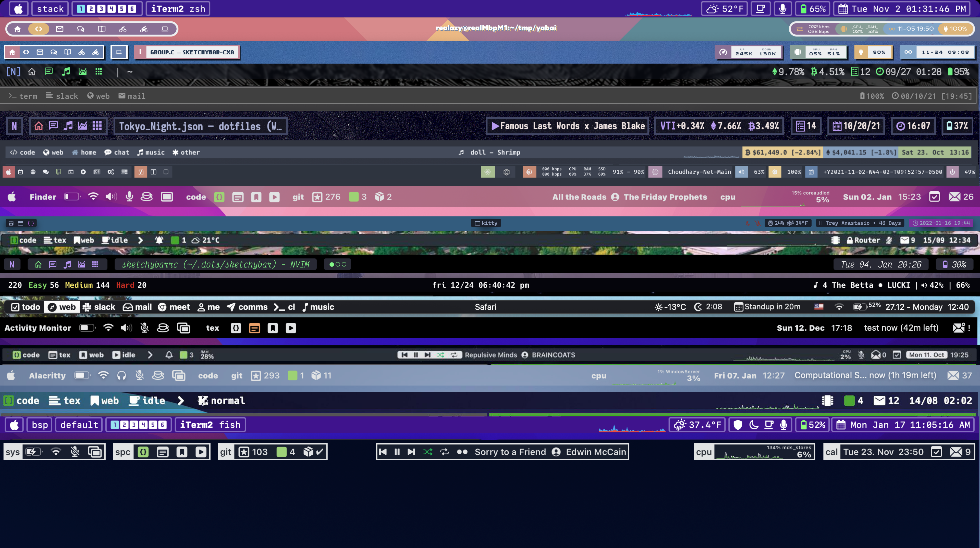Click the moon do-not-disturb icon
The image size is (980, 548).
(754, 425)
